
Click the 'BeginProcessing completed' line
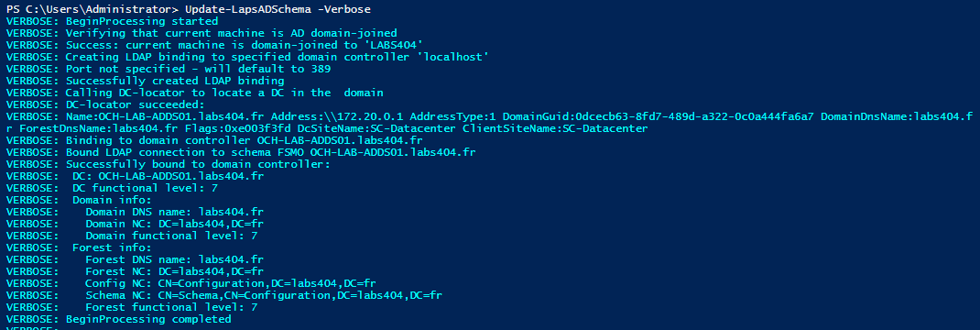[x=119, y=319]
